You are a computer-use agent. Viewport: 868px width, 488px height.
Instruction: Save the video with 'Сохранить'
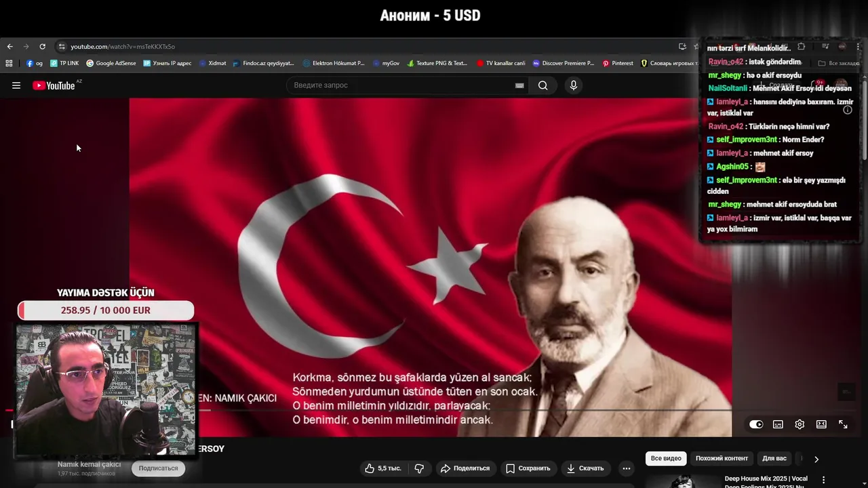[x=528, y=468]
